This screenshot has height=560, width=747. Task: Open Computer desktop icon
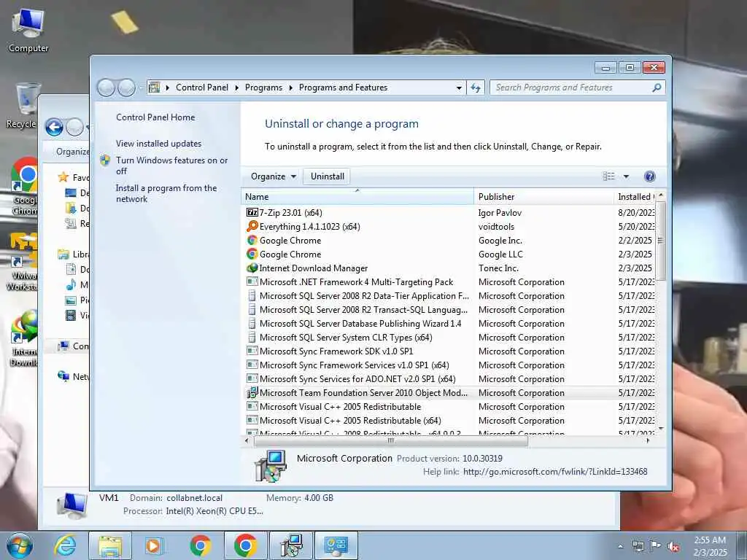click(x=28, y=31)
